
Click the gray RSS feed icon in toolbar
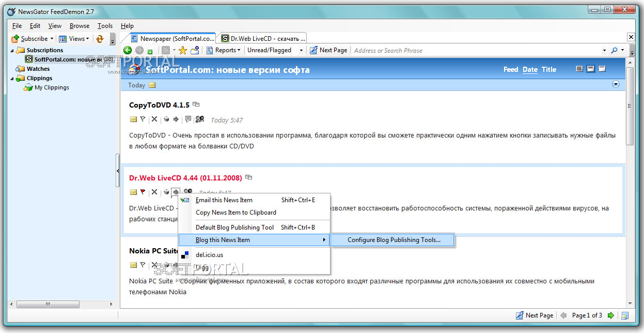pyautogui.click(x=166, y=50)
